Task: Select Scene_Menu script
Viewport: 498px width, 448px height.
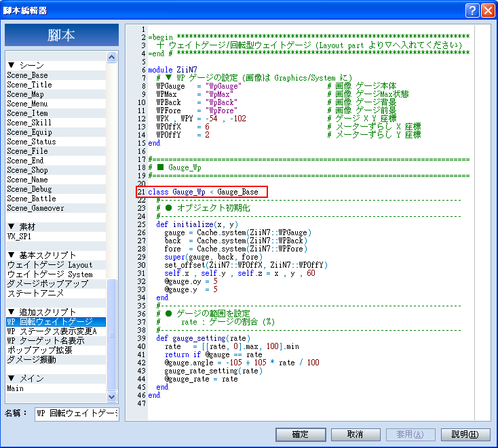Action: tap(56, 104)
